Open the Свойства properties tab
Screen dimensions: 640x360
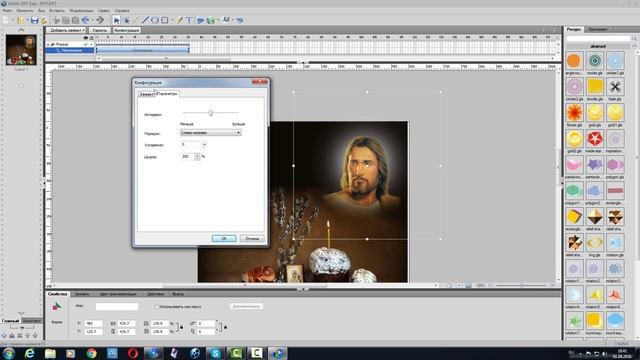coord(57,294)
